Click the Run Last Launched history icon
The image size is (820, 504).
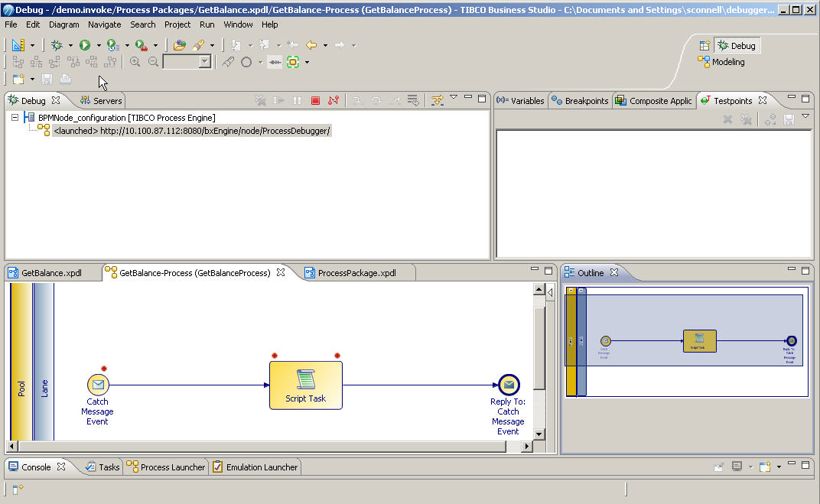click(112, 45)
